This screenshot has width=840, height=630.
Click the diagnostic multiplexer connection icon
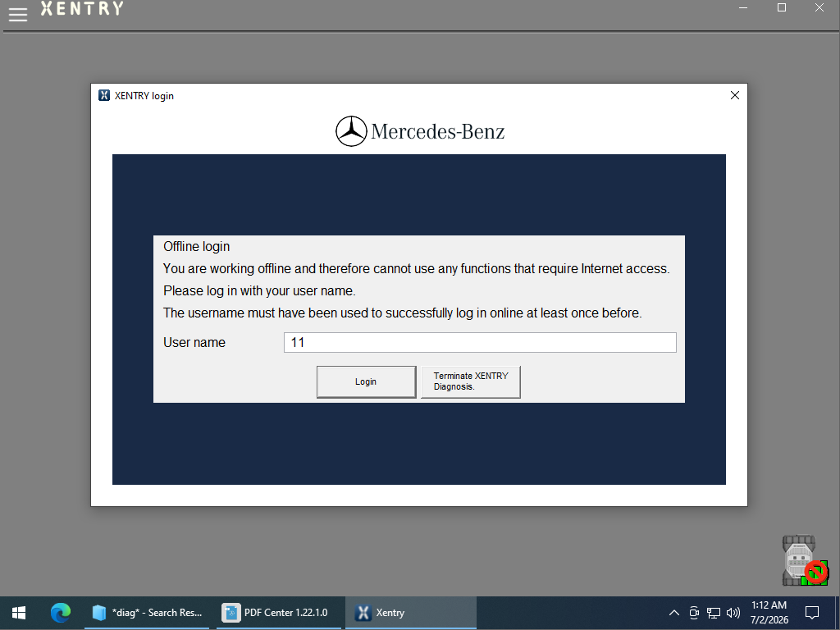click(x=804, y=559)
